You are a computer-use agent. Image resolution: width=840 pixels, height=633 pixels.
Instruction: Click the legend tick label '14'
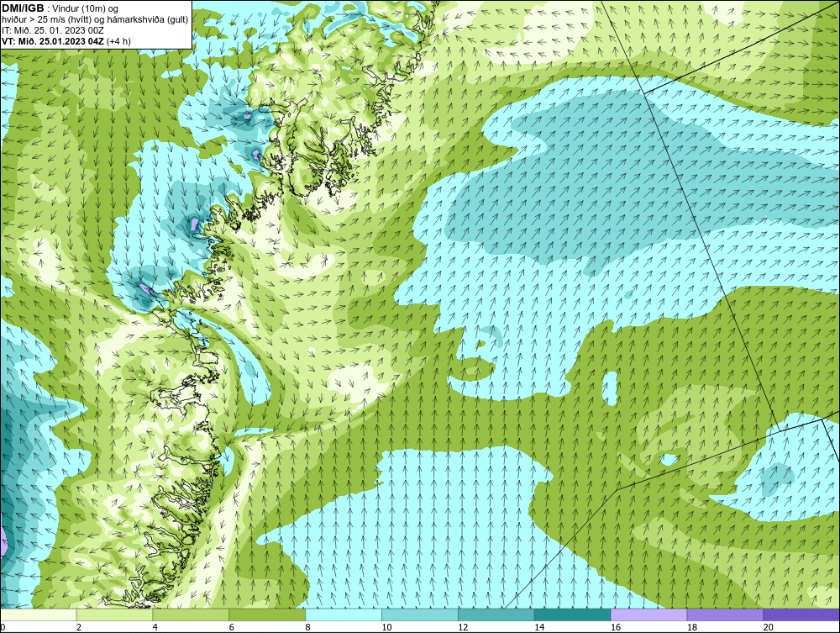[x=539, y=627]
